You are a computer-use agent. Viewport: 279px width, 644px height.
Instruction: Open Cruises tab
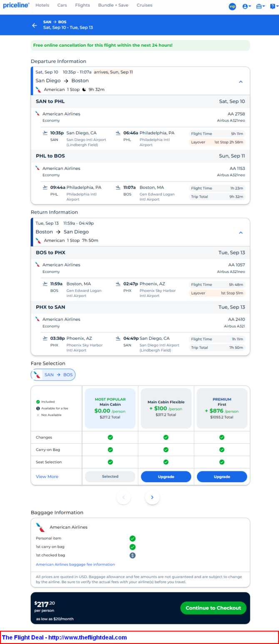tap(144, 5)
